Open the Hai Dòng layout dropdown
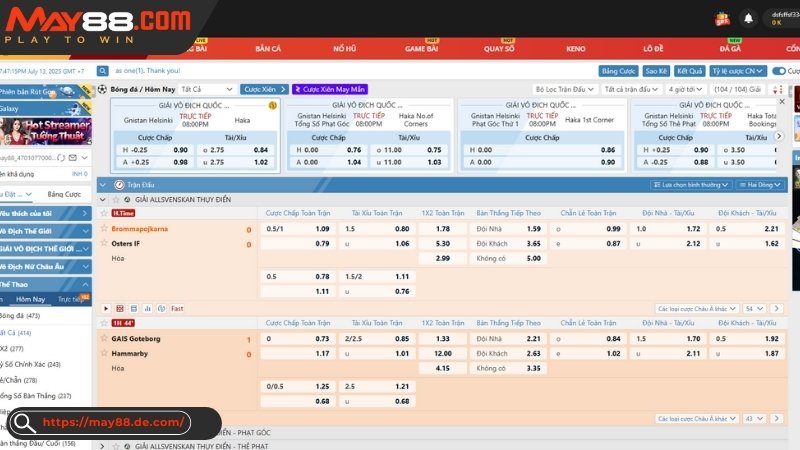The width and height of the screenshot is (800, 450). click(x=760, y=185)
